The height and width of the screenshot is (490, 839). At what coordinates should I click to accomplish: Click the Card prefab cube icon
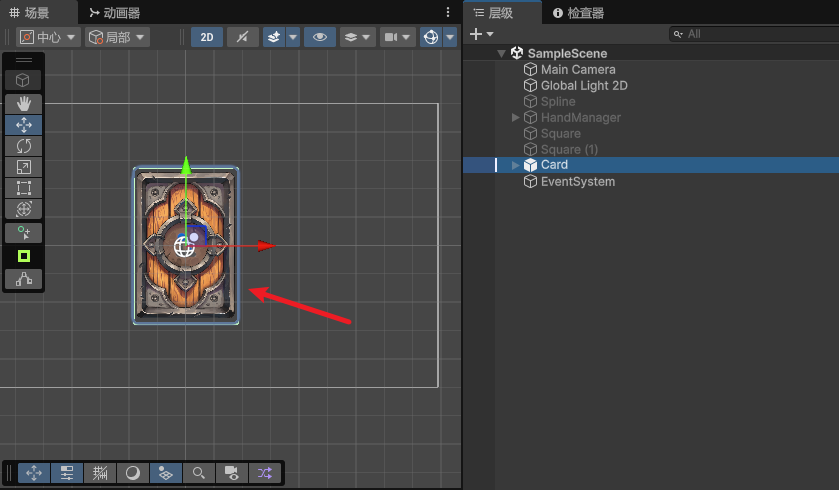tap(530, 165)
